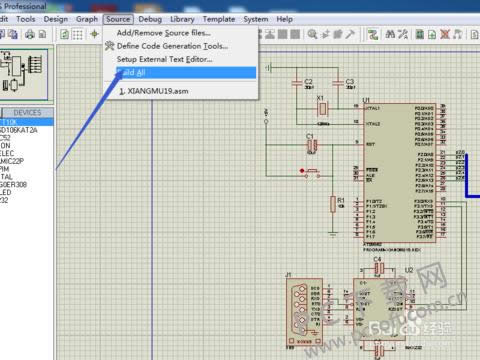Open the Debug menu
This screenshot has height=360, width=480.
(150, 19)
